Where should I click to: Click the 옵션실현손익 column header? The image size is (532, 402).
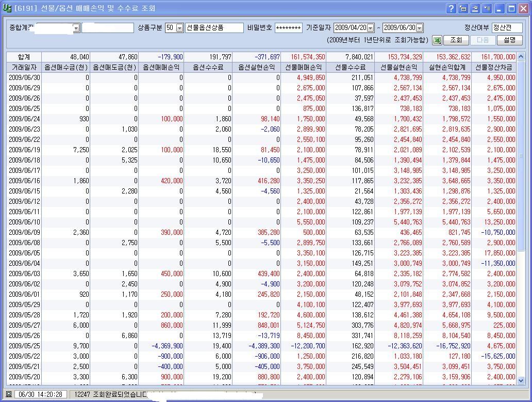(x=257, y=67)
